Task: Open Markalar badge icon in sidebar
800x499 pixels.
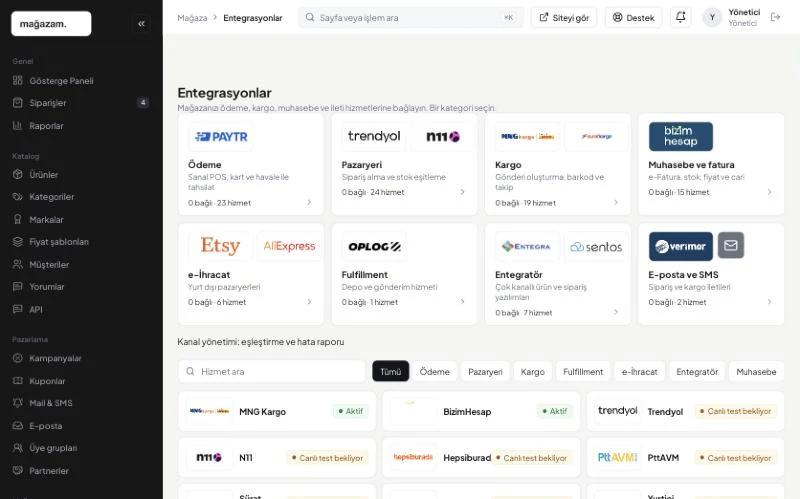Action: (18, 219)
